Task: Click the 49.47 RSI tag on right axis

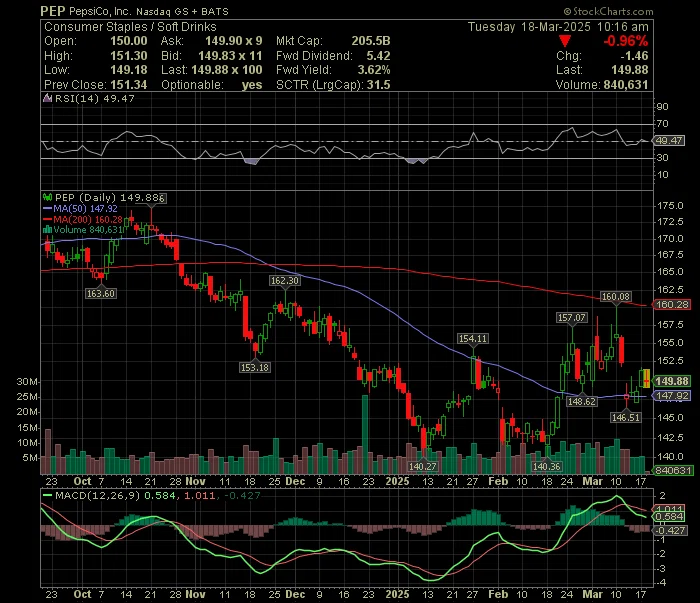Action: 669,141
